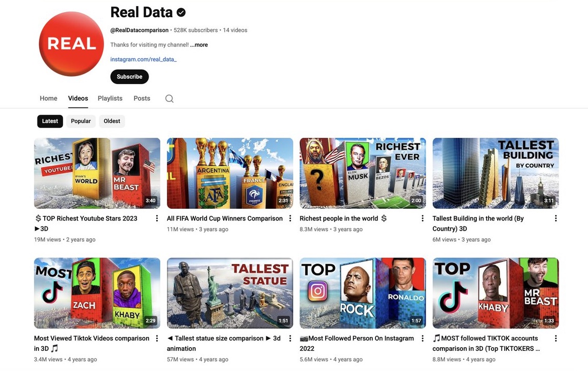This screenshot has width=588, height=371.
Task: Open options menu for TOP Richest Youtube Stars 2023
Action: tap(157, 218)
